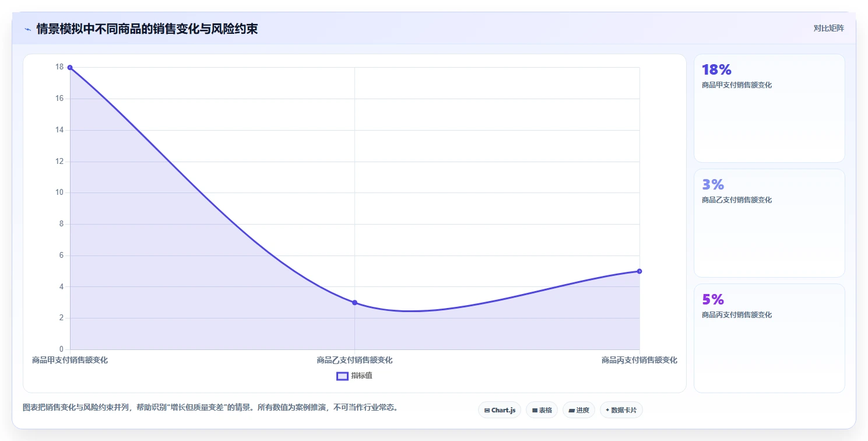Click x-axis label 商品乙支付销售额变化
The image size is (868, 441).
coord(354,360)
